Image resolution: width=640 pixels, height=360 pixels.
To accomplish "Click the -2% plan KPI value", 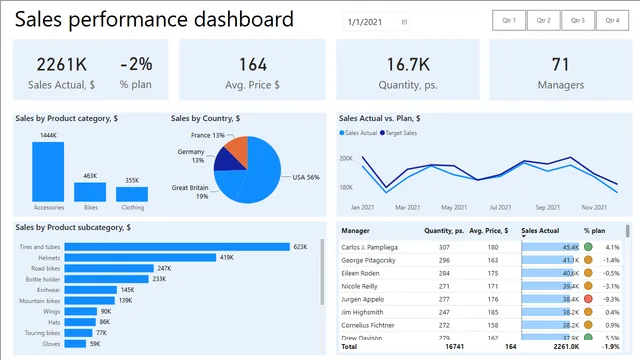I will [136, 64].
